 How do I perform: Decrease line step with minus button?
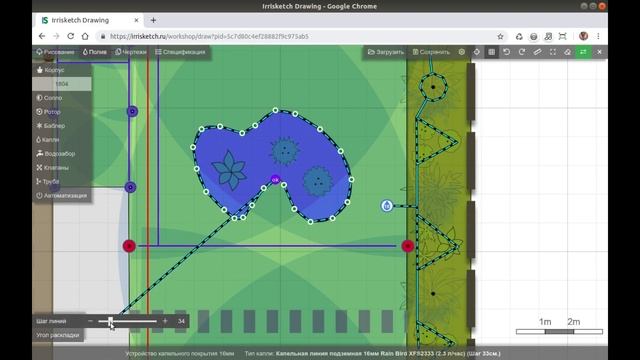point(90,321)
